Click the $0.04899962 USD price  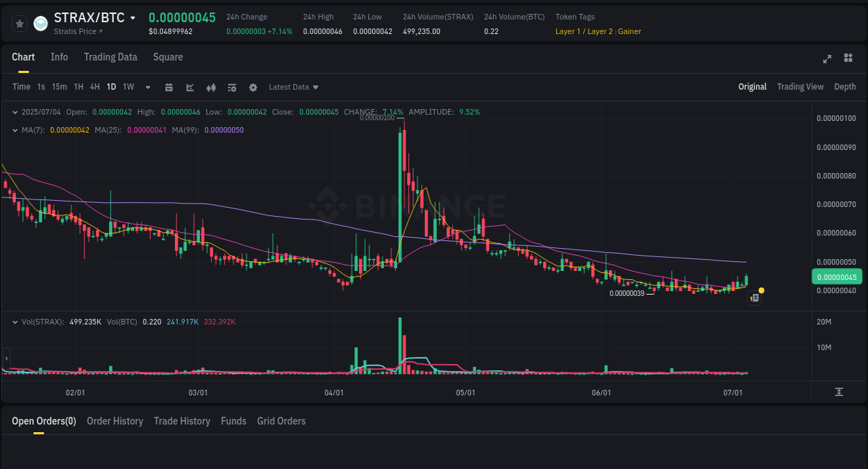(x=171, y=31)
